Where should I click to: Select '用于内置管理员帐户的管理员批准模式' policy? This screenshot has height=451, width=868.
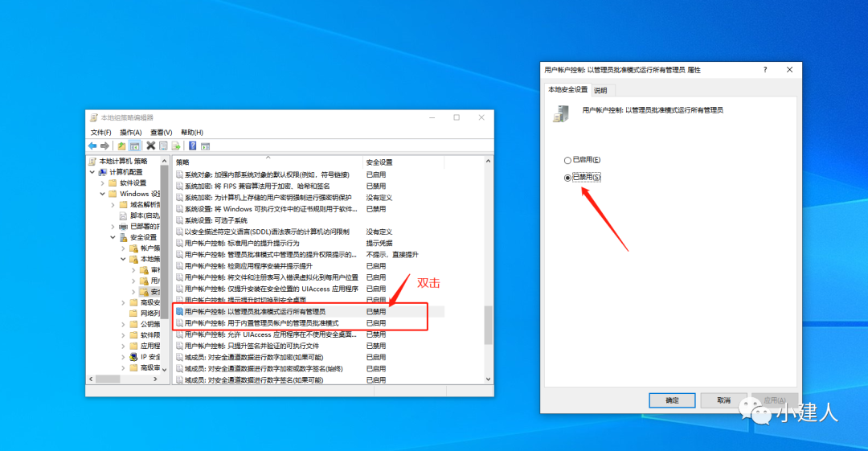tap(261, 323)
